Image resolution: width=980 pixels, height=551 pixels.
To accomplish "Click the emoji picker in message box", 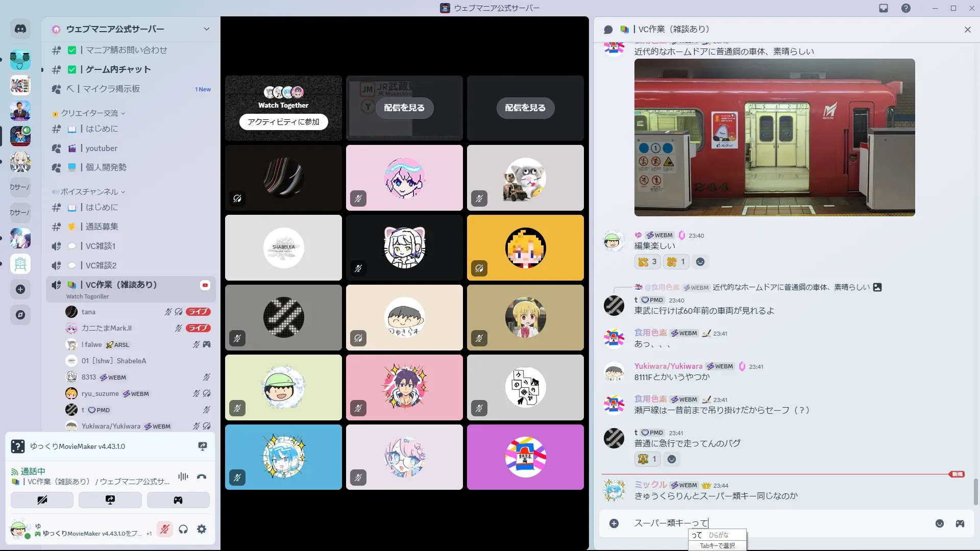I will click(x=939, y=523).
